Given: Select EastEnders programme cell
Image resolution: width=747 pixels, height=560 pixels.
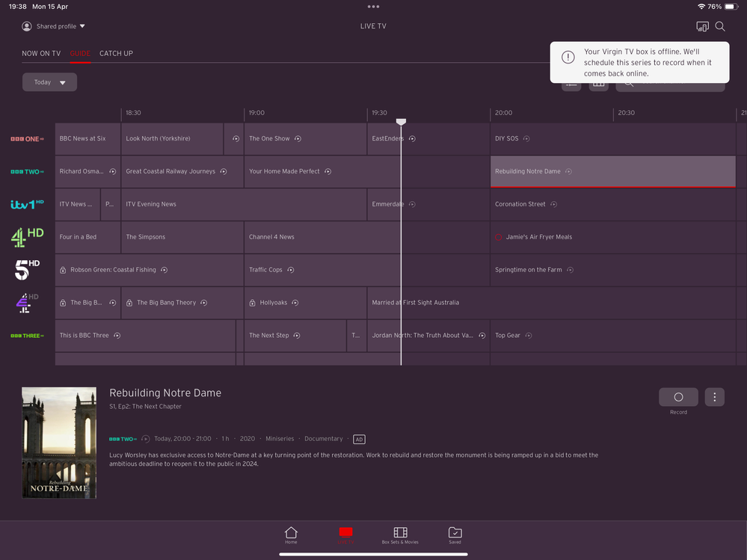Looking at the screenshot, I should coord(428,138).
